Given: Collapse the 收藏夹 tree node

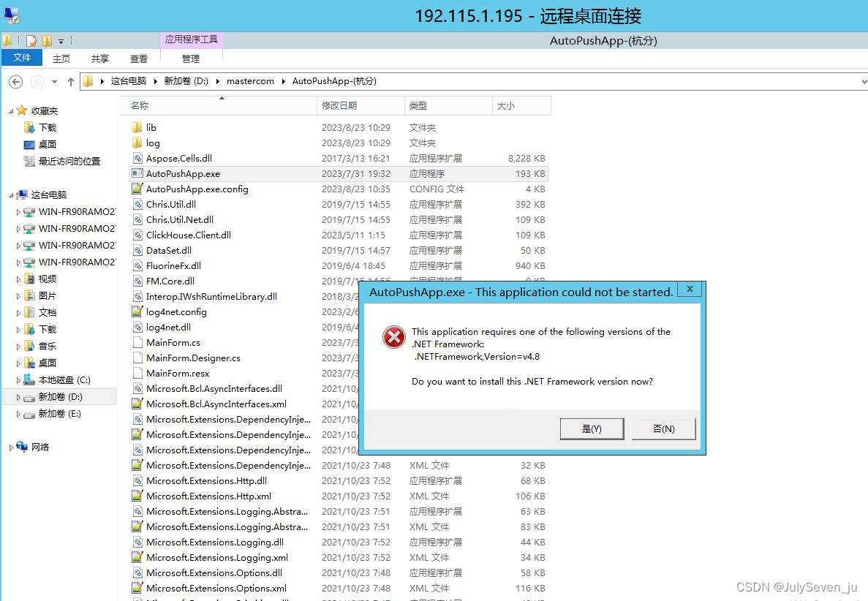Looking at the screenshot, I should coord(11,111).
